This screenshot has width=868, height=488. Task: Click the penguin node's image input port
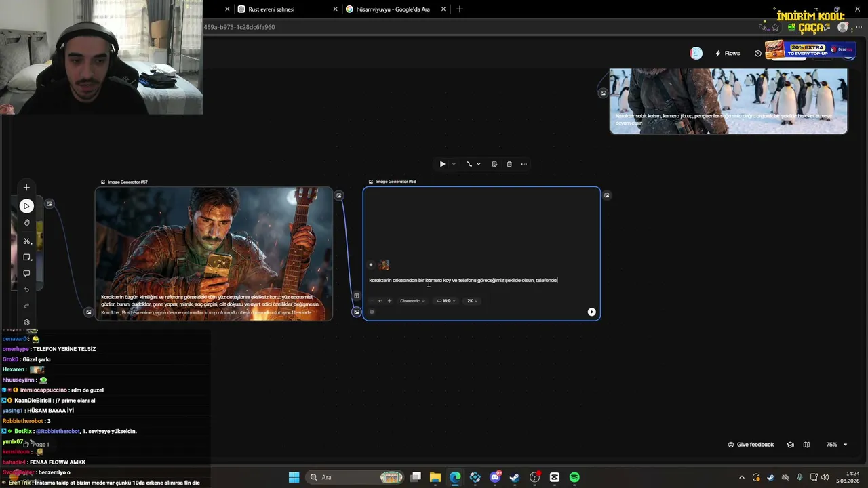(603, 93)
